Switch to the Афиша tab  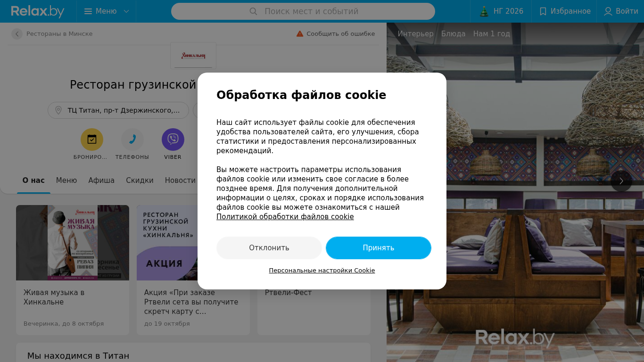(x=101, y=181)
